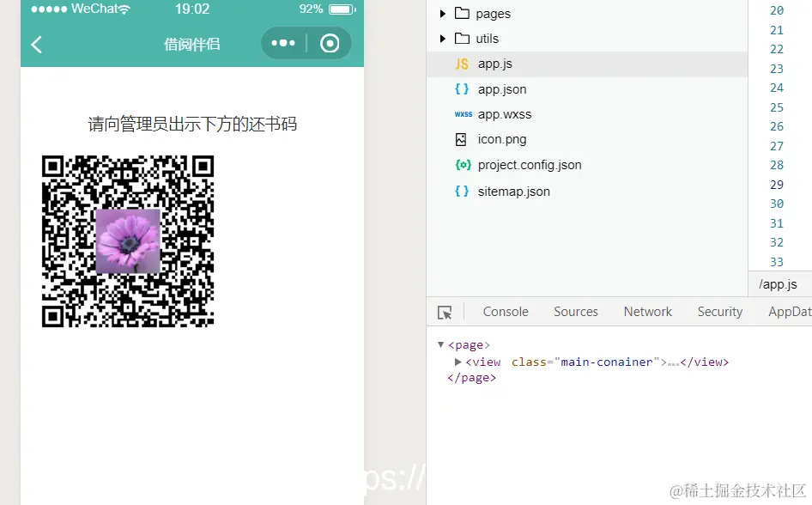Select the closing </page> tag
The width and height of the screenshot is (812, 505).
pos(472,378)
